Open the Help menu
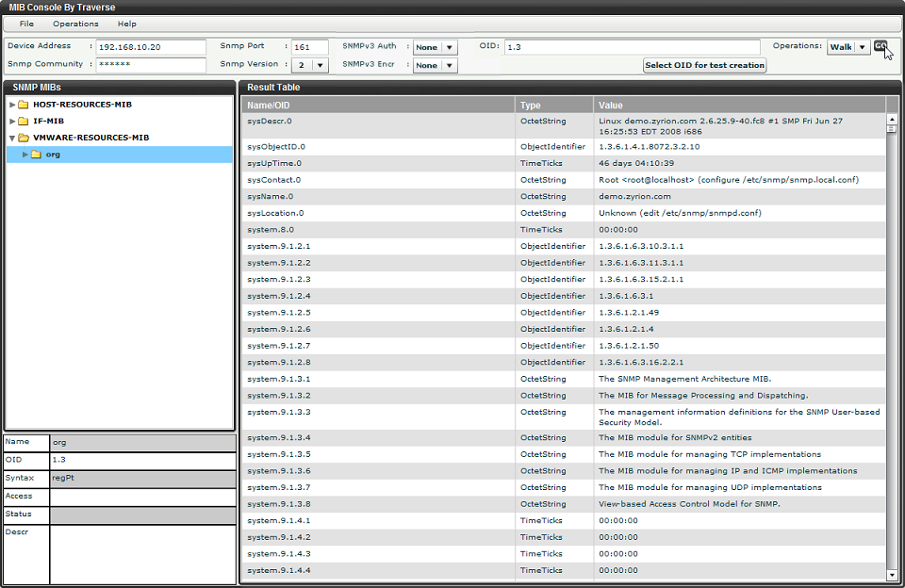Screen dimensions: 905x588 [x=126, y=24]
